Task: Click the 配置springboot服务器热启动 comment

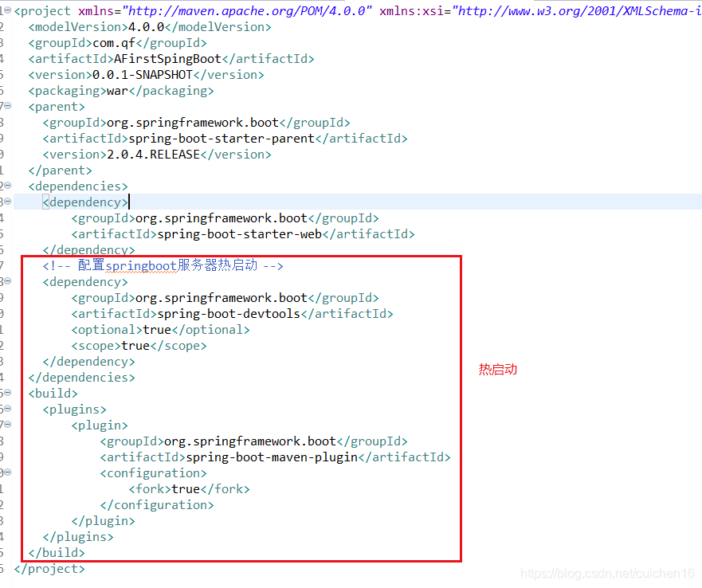Action: coord(163,265)
